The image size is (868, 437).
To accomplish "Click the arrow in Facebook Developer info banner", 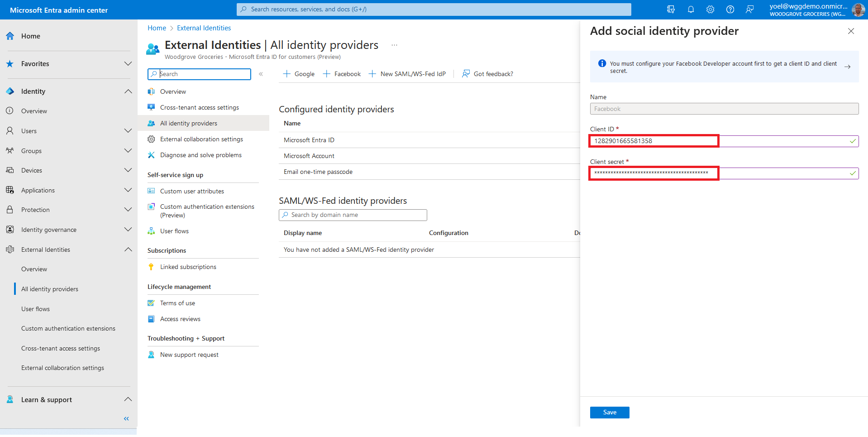I will (x=847, y=67).
